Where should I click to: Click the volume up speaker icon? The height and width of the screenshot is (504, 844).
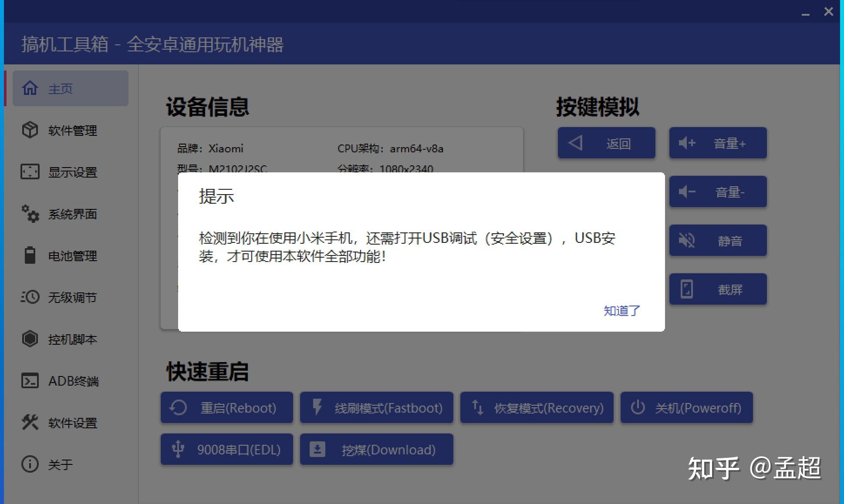[x=687, y=143]
